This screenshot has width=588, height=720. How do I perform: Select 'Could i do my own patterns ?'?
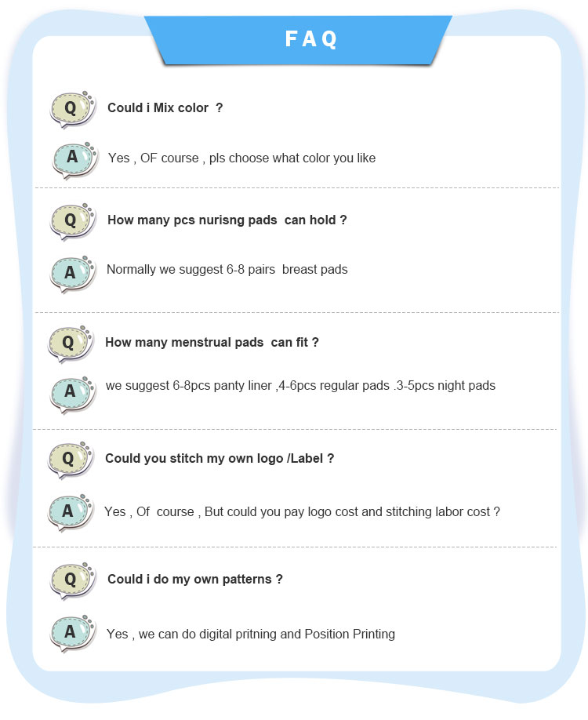pyautogui.click(x=195, y=580)
